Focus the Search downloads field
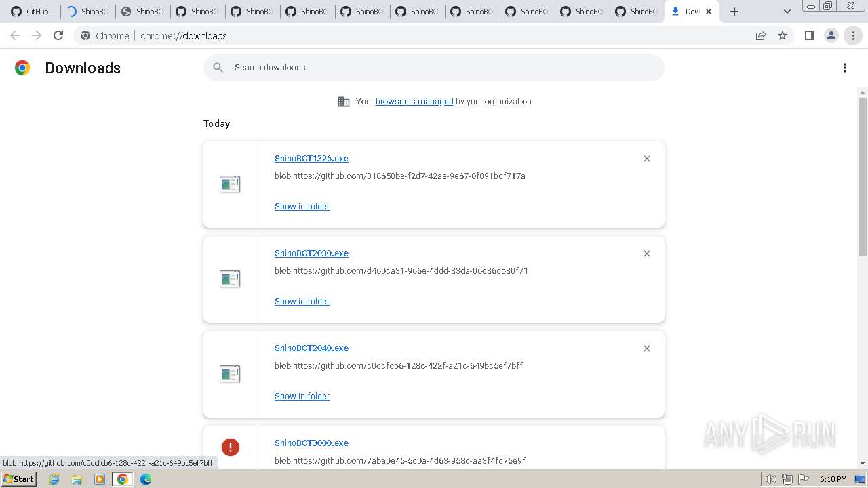 point(434,68)
